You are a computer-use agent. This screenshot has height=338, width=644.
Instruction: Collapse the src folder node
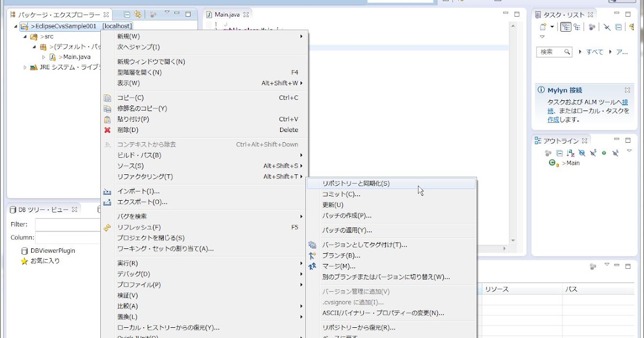point(25,36)
